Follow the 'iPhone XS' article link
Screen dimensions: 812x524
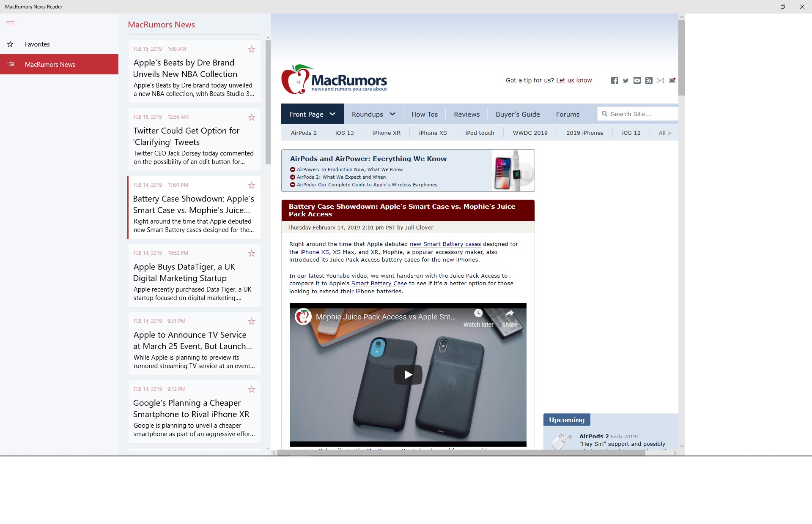(x=315, y=252)
